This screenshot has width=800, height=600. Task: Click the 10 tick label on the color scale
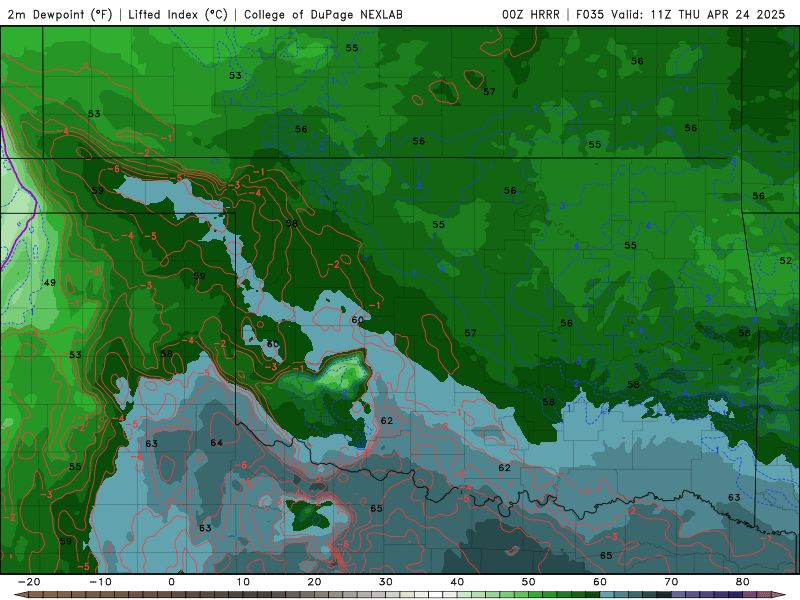(243, 582)
